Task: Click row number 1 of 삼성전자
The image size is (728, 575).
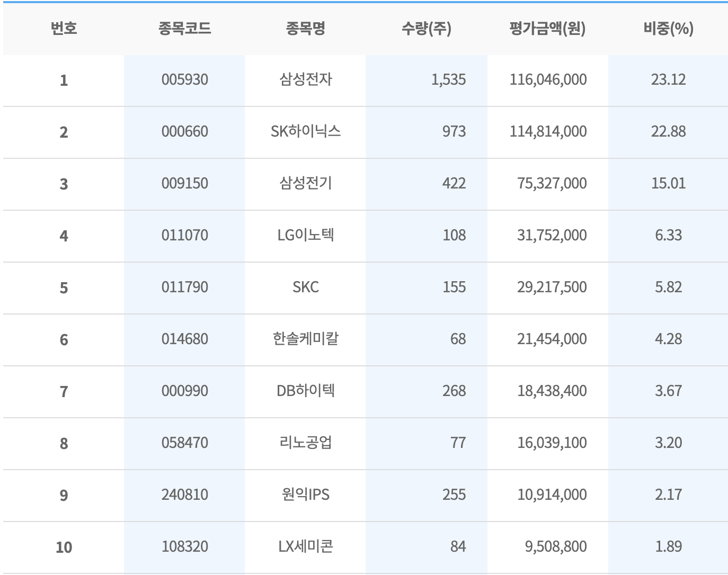Action: click(64, 80)
